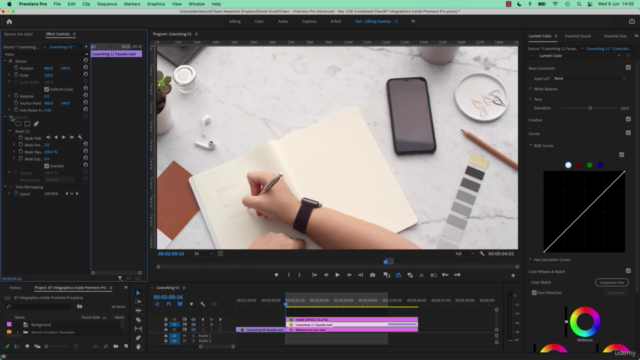Toggle animation stopwatch for Position
The image size is (640, 360).
(16, 68)
